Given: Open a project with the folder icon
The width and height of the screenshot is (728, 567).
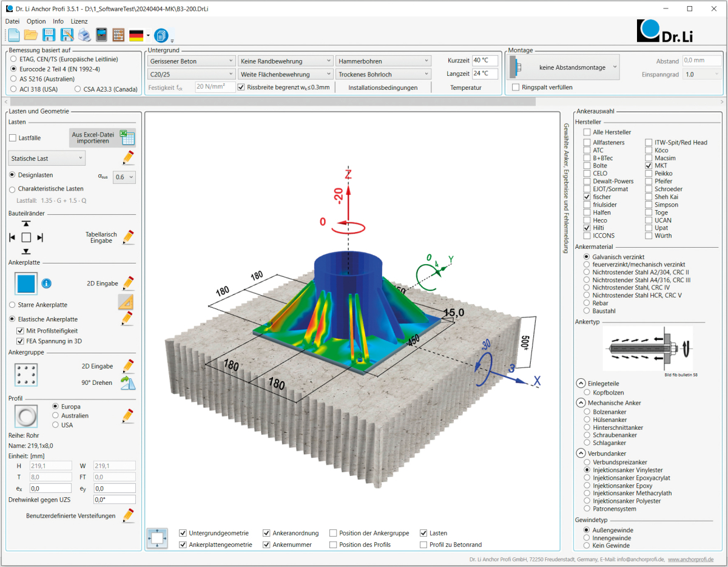Looking at the screenshot, I should tap(31, 35).
